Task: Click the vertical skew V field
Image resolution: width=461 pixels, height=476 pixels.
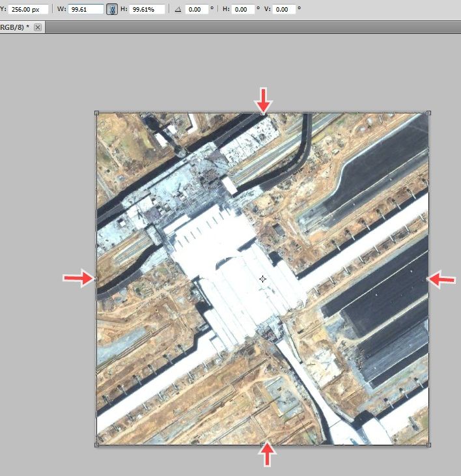Action: (284, 9)
